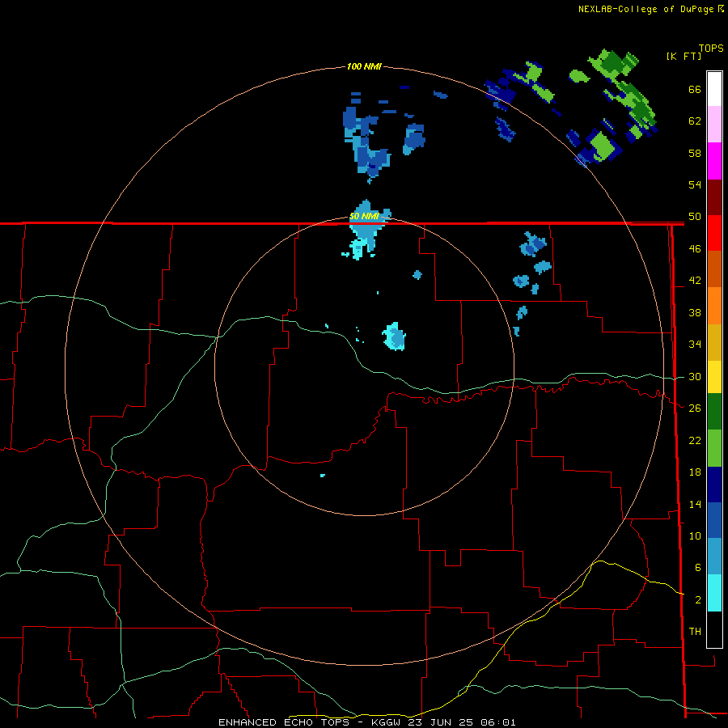Click the yellow 30 kft legend swatch
Screen dimensions: 728x728
(714, 377)
